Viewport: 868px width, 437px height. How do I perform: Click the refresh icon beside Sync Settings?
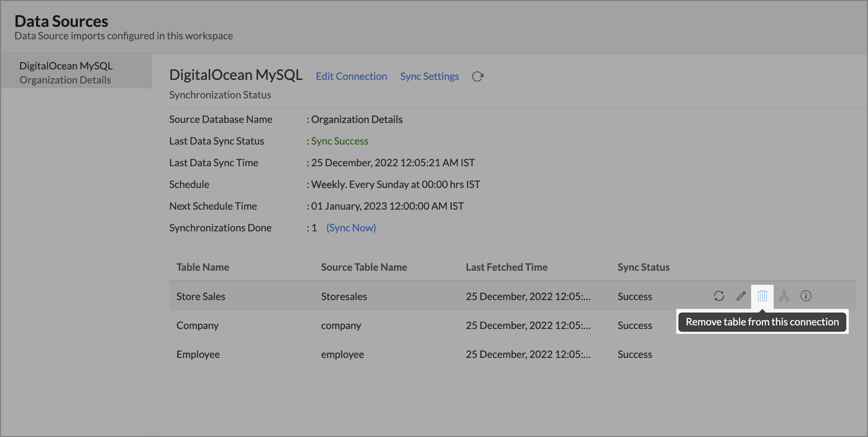click(477, 77)
